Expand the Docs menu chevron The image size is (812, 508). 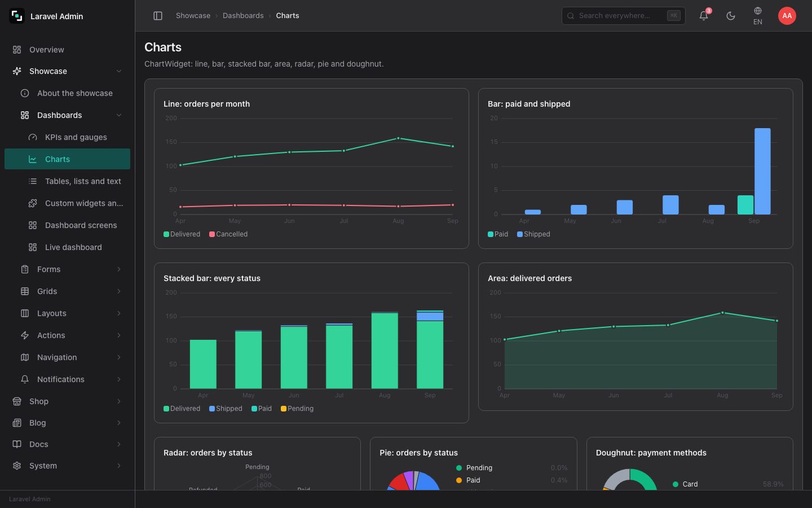pos(119,444)
